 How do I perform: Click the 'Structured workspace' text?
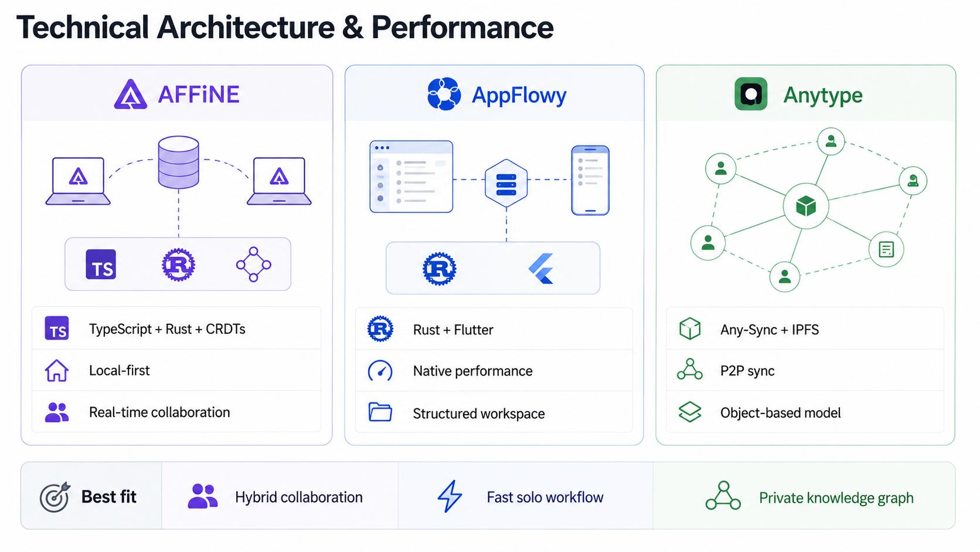479,414
